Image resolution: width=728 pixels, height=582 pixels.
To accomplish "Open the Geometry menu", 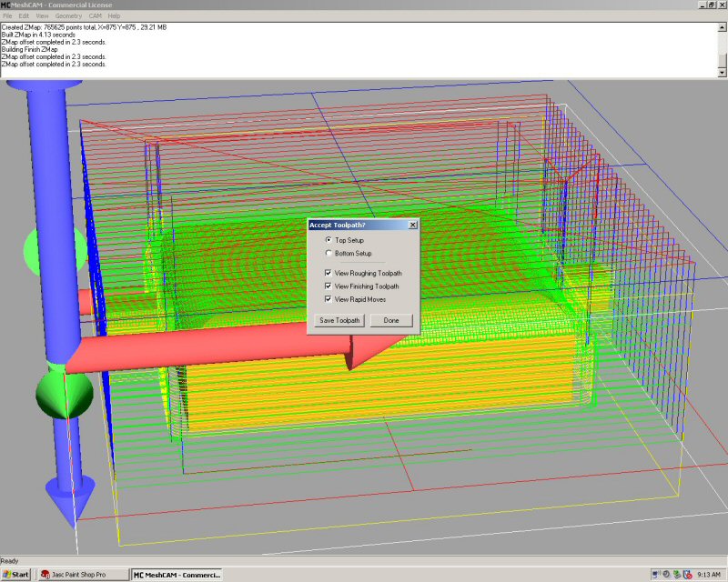I will (x=68, y=16).
